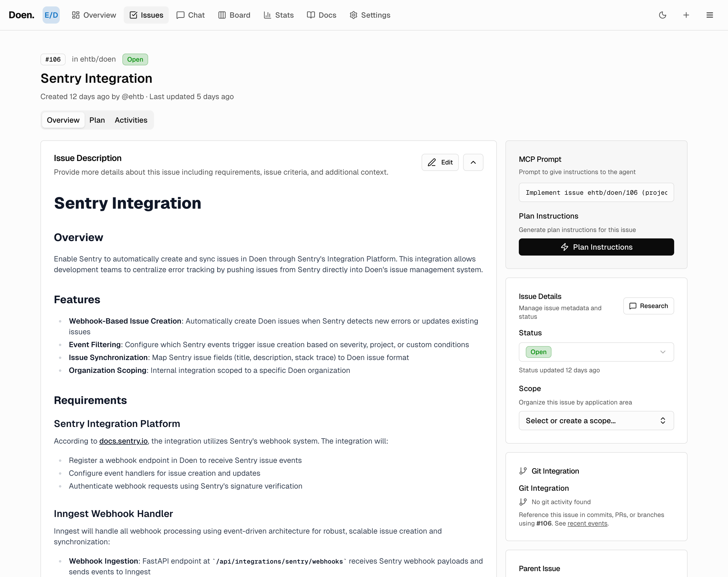This screenshot has height=577, width=728.
Task: Click the Research button
Action: 648,306
